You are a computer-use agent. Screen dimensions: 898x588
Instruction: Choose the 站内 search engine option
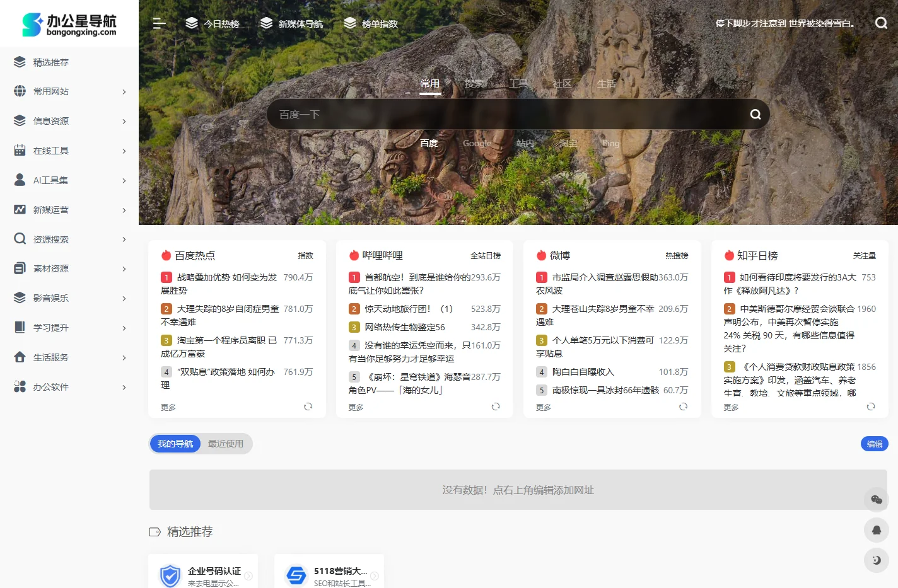pos(525,143)
